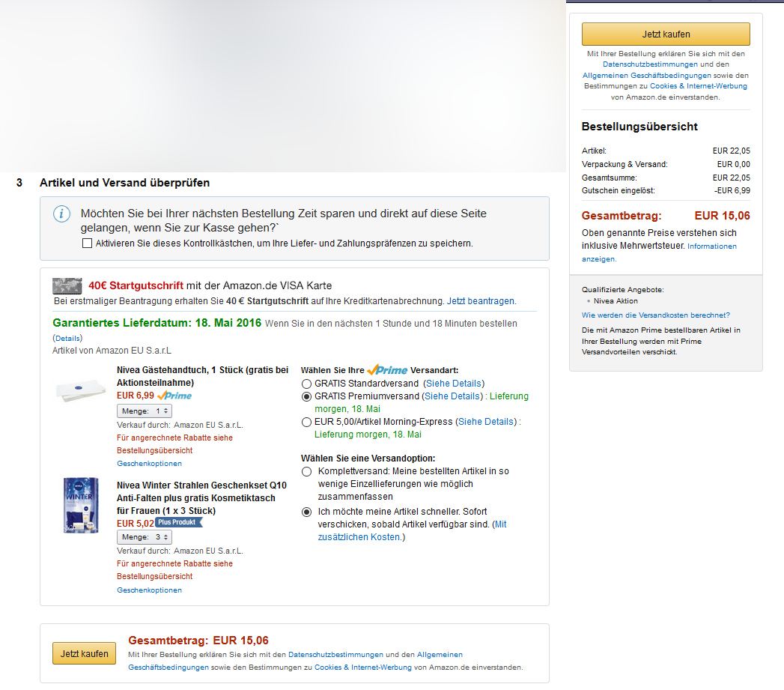Click the Prime logo beside EUR 6,99

pyautogui.click(x=174, y=396)
